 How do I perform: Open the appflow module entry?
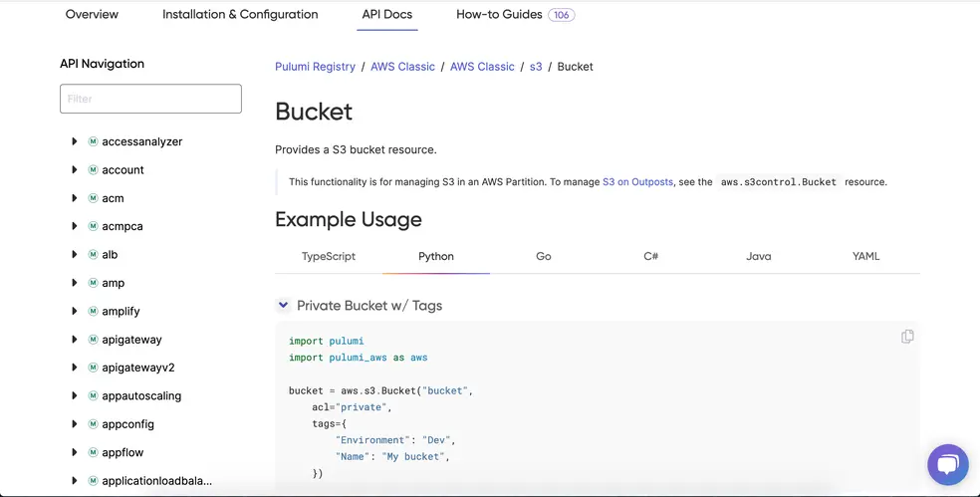coord(122,452)
